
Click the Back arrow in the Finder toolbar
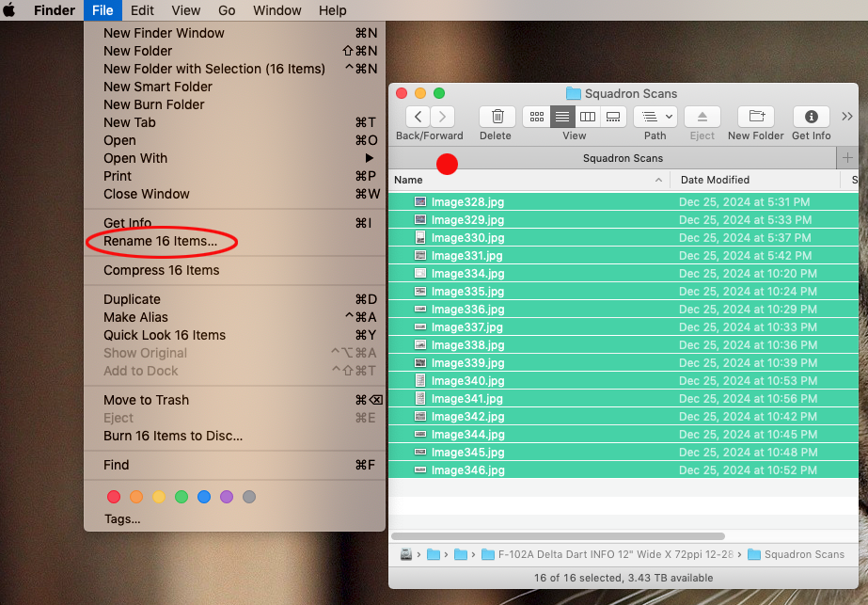point(418,117)
